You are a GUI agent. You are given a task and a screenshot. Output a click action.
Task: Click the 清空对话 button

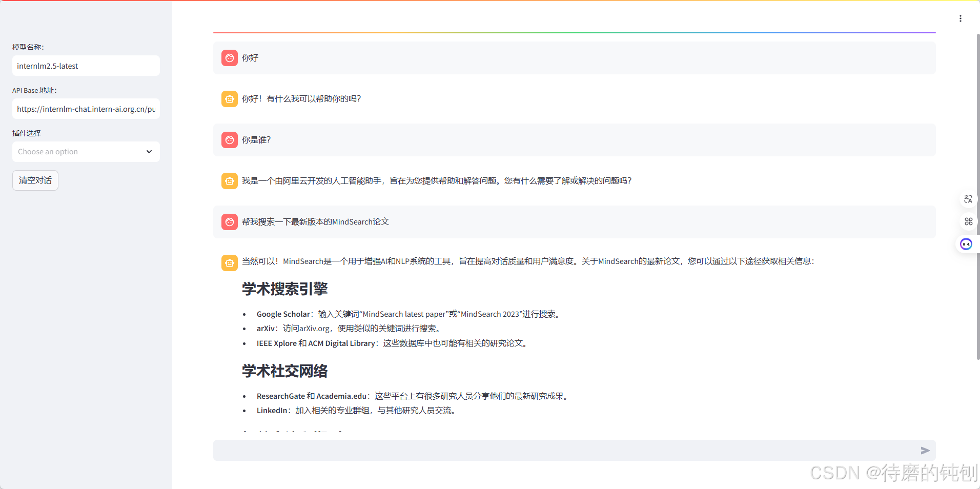pyautogui.click(x=35, y=180)
